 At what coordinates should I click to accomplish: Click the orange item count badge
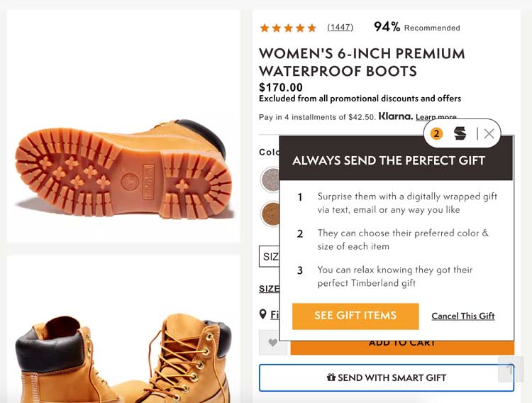pos(436,133)
